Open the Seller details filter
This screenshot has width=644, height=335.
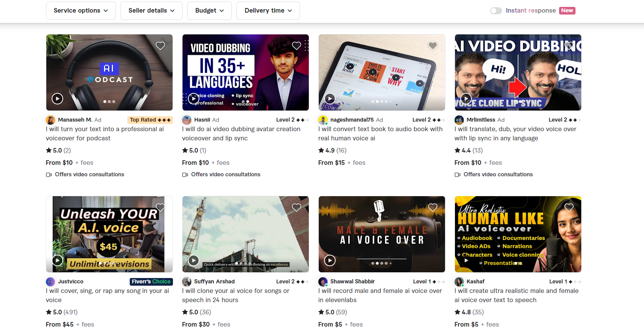(152, 11)
